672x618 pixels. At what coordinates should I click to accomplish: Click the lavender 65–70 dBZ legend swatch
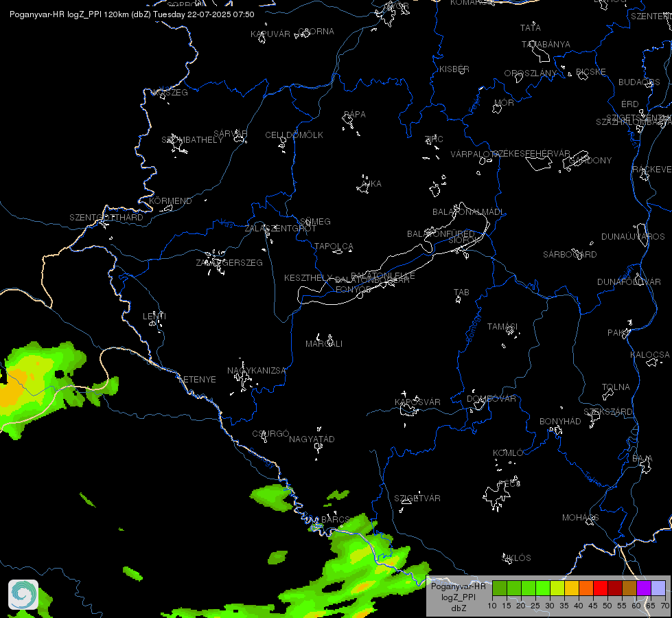click(658, 588)
